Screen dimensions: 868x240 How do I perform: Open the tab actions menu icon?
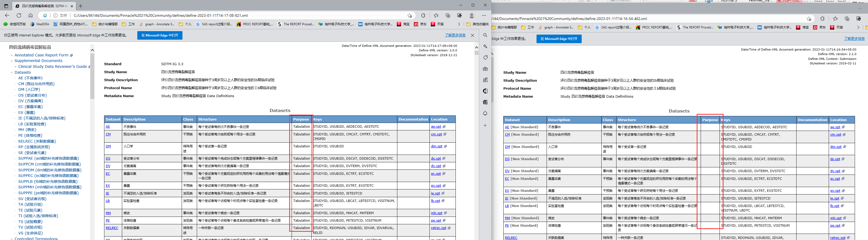click(6, 6)
